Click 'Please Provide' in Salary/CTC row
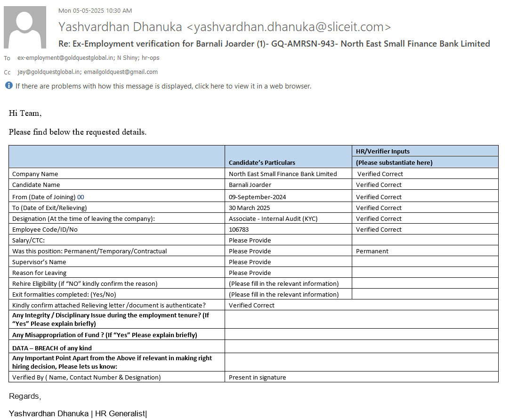The height and width of the screenshot is (420, 526). [x=250, y=240]
